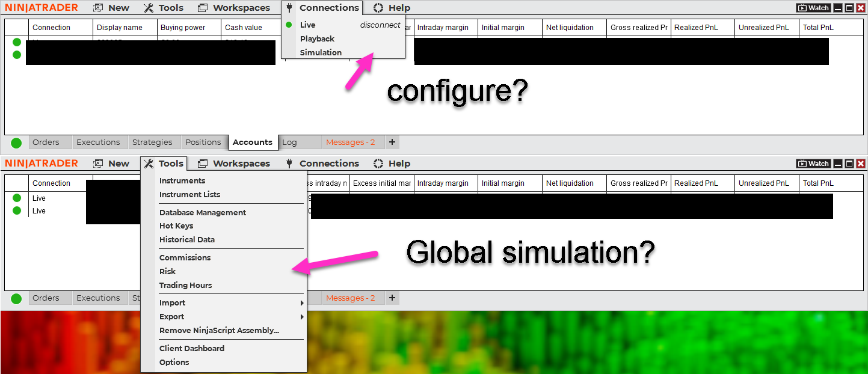This screenshot has height=374, width=868.
Task: Open the New menu in the lower window
Action: 111,164
